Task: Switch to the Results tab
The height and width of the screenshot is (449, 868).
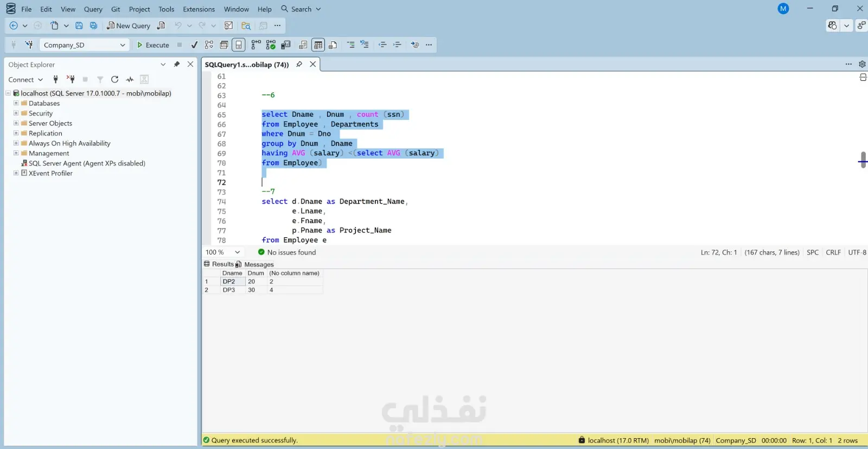Action: click(x=219, y=264)
